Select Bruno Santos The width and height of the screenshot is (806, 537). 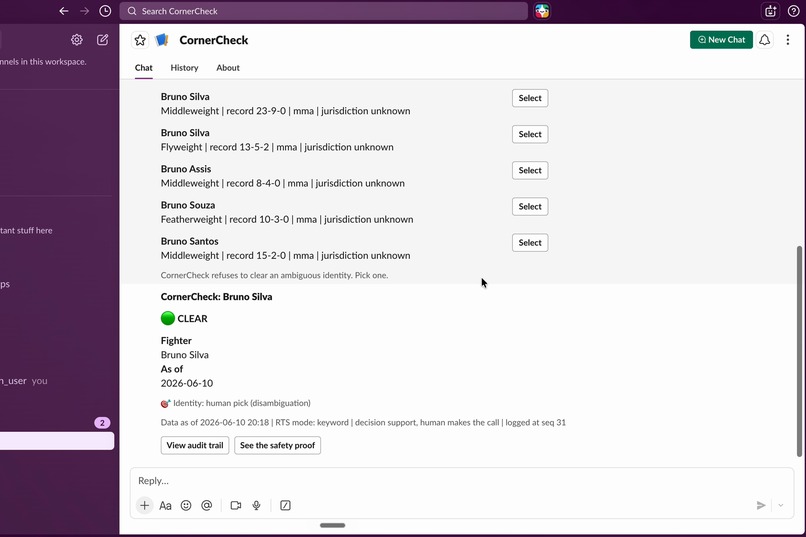[x=530, y=243]
